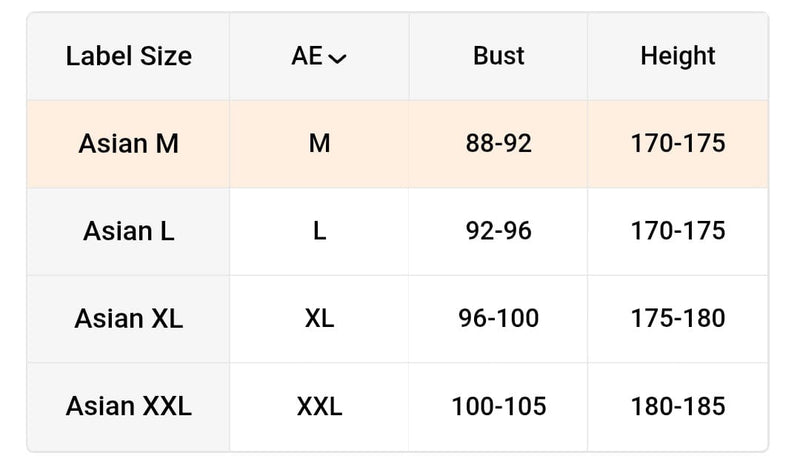The image size is (800, 456).
Task: Click the 88-92 bust value
Action: pyautogui.click(x=498, y=144)
